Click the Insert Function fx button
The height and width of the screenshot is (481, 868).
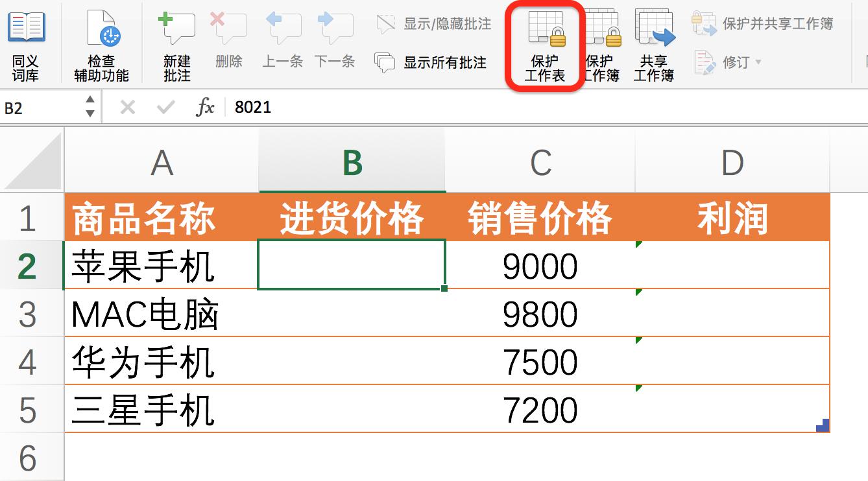[205, 108]
